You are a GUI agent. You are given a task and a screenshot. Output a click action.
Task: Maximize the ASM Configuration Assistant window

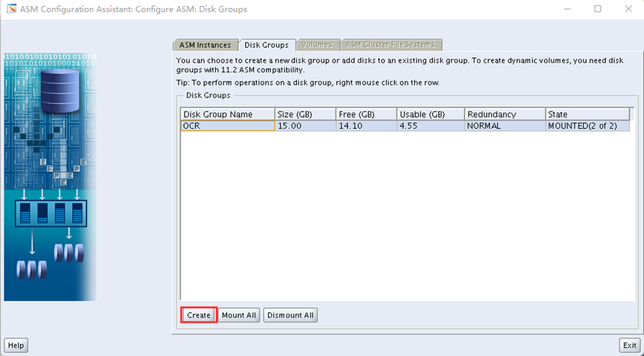598,9
